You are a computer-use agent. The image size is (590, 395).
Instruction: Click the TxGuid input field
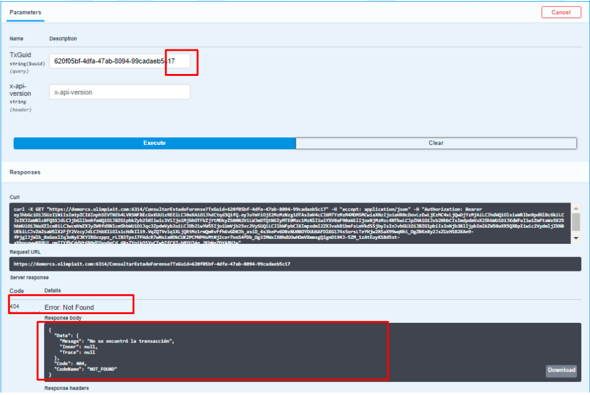coord(120,61)
